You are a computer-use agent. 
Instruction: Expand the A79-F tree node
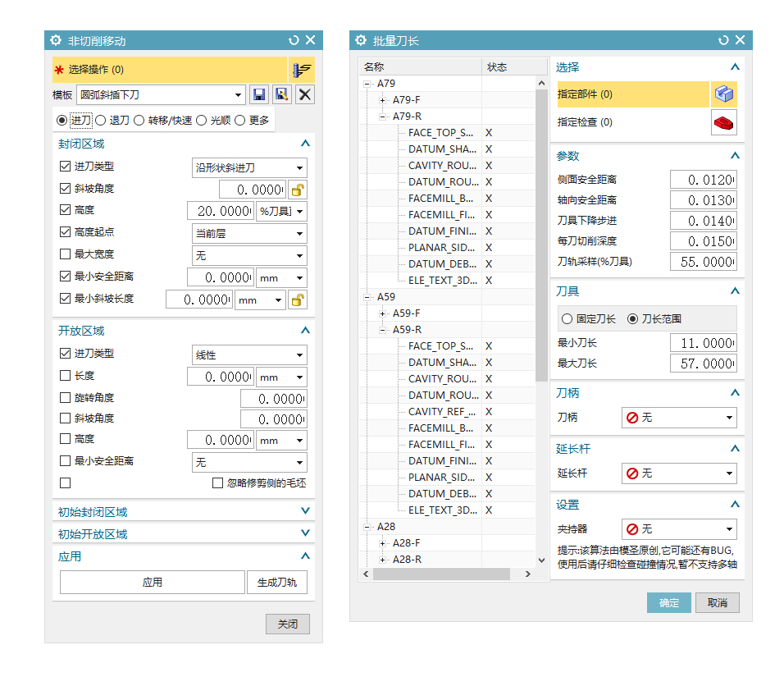click(383, 100)
